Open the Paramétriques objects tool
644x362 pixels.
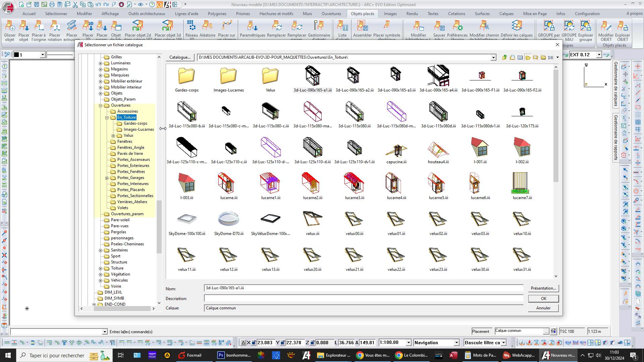[252, 27]
